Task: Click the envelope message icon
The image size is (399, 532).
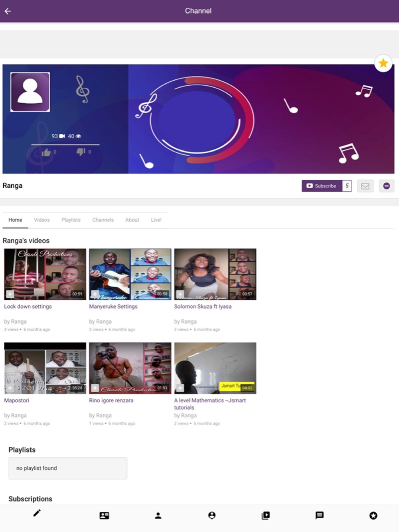Action: coord(365,186)
